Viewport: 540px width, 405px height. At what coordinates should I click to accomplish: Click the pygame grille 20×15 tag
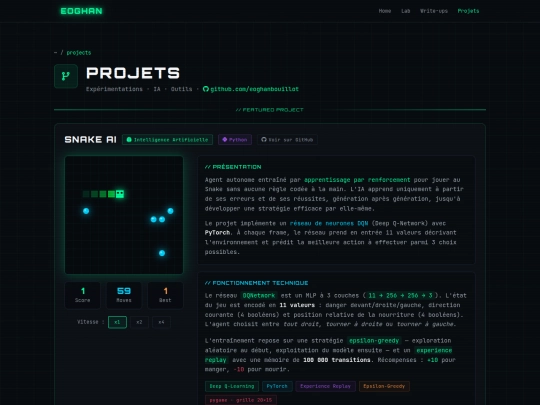[x=241, y=400]
